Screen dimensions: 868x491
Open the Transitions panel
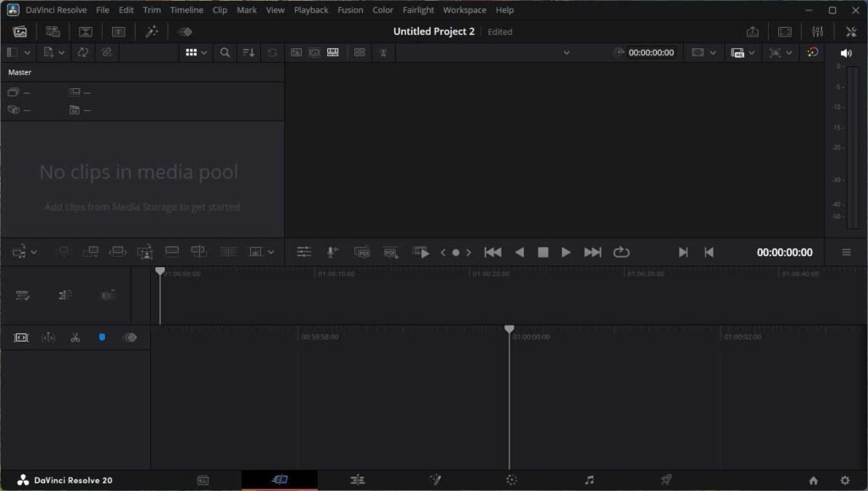click(x=86, y=31)
